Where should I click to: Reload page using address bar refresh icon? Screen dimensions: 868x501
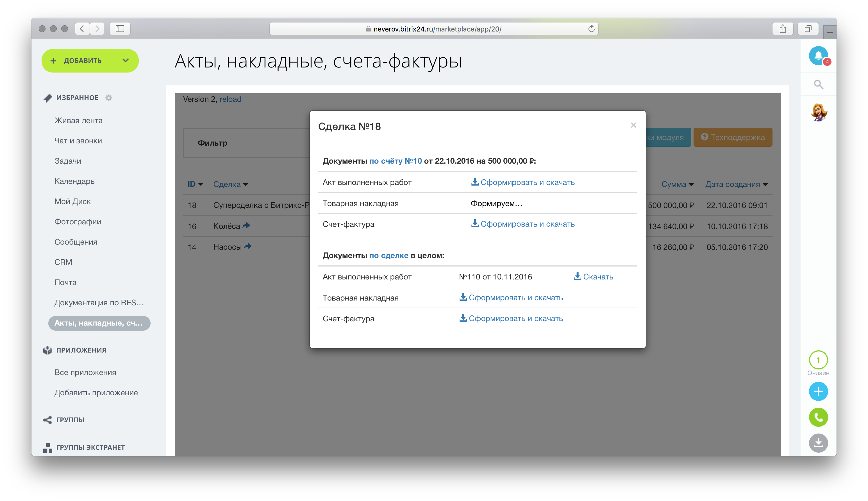point(591,29)
